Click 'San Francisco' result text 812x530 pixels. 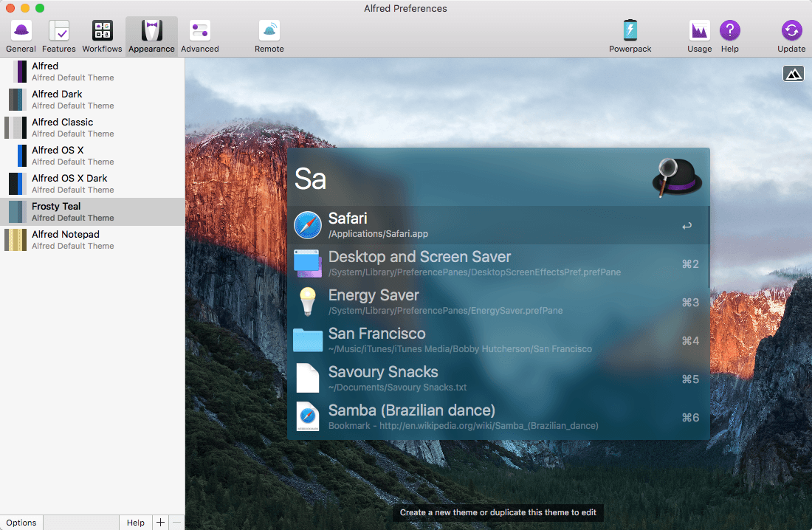pos(377,333)
